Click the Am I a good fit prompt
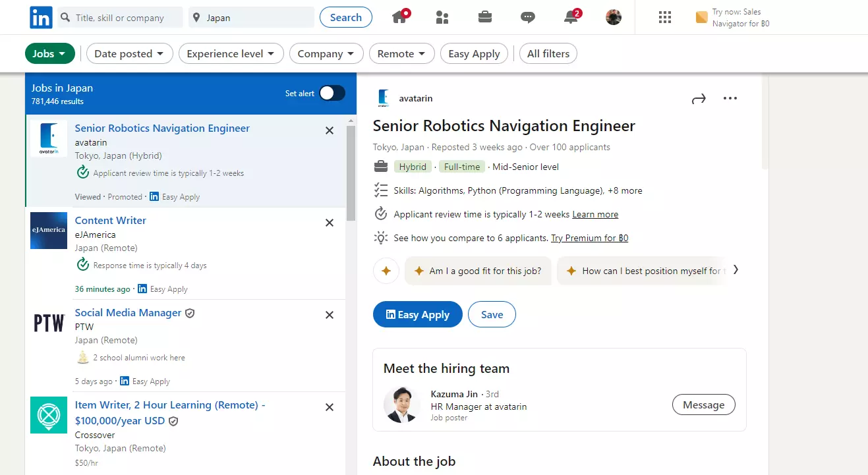The width and height of the screenshot is (868, 475). point(478,271)
